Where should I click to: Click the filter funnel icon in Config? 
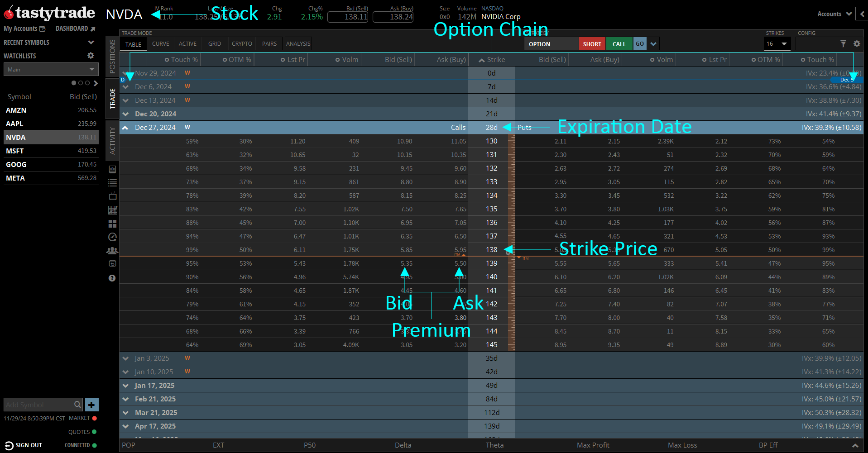click(843, 44)
